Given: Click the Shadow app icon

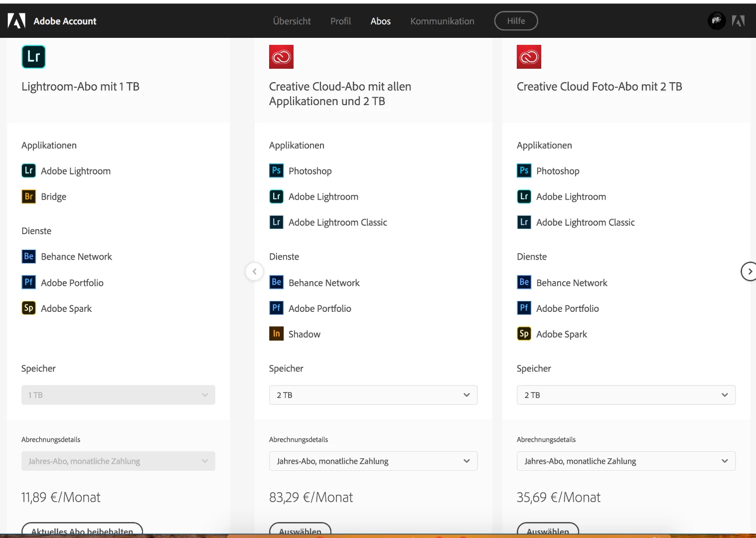Looking at the screenshot, I should pyautogui.click(x=276, y=334).
